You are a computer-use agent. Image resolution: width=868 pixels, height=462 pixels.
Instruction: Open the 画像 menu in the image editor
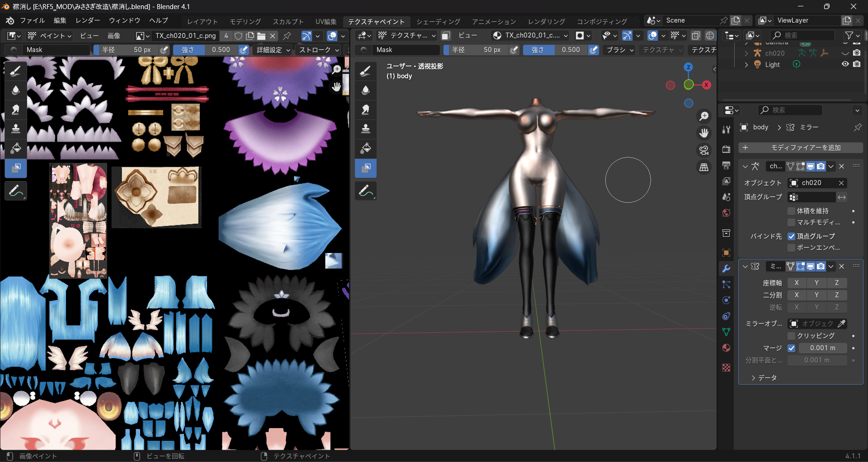pos(114,36)
